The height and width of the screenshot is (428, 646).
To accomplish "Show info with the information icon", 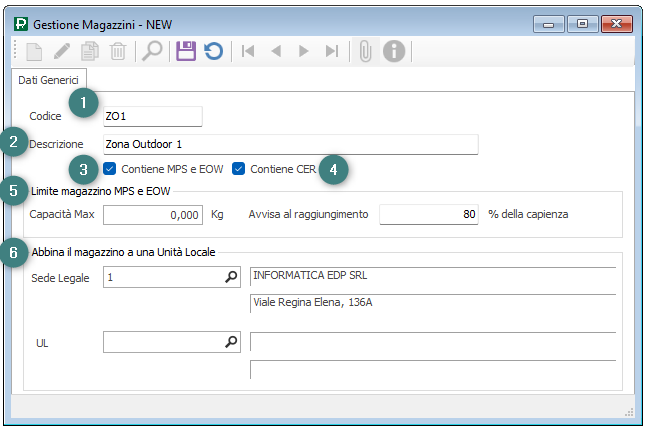I will (x=394, y=51).
